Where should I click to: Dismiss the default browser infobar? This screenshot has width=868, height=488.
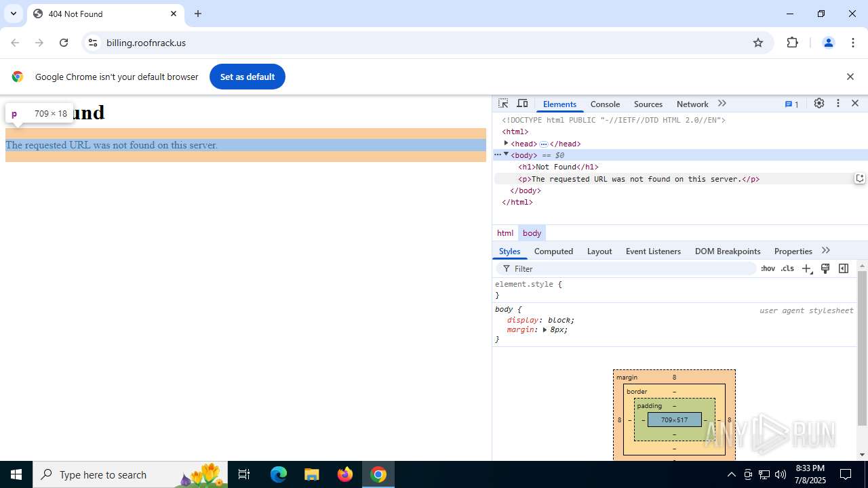[x=850, y=77]
